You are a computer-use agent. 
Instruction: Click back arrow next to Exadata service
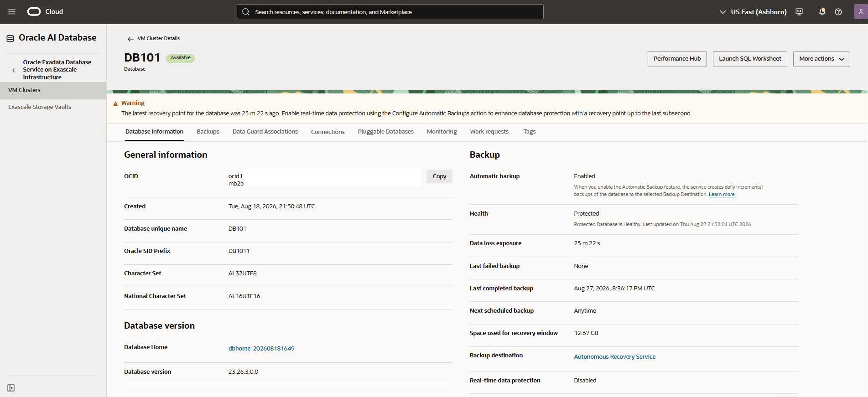click(x=14, y=70)
